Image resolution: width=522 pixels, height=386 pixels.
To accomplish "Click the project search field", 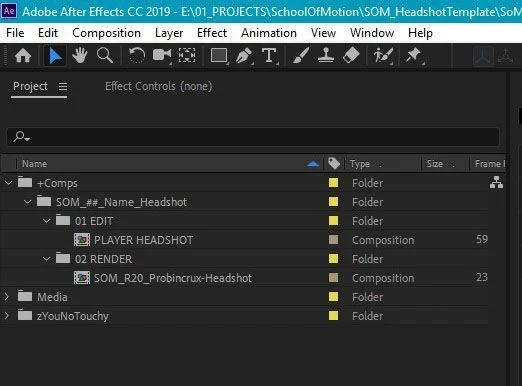I will pyautogui.click(x=253, y=137).
